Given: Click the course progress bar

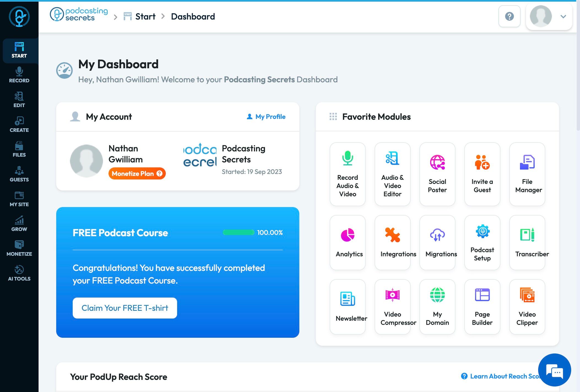Looking at the screenshot, I should (x=238, y=232).
